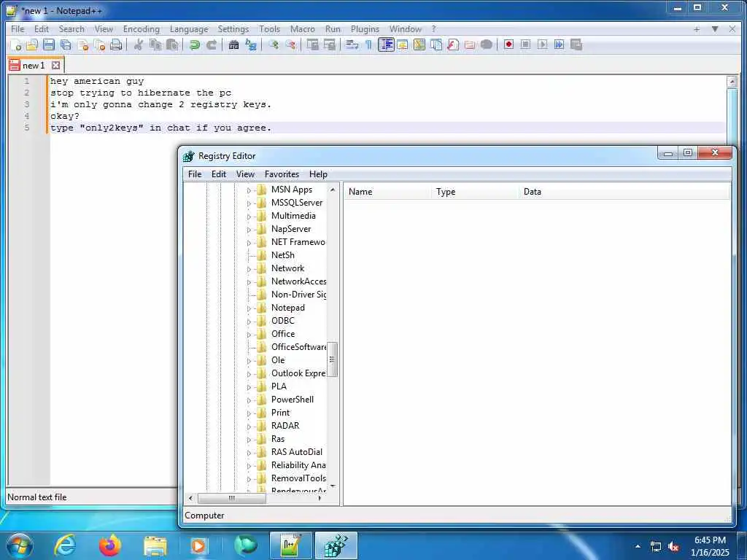Expand the Network registry key
This screenshot has height=560, width=747.
pos(249,269)
